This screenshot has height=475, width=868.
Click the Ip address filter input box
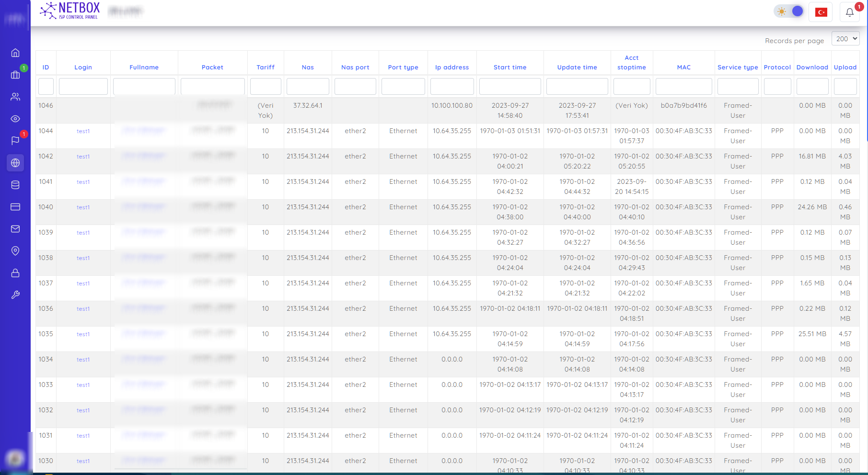tap(452, 87)
